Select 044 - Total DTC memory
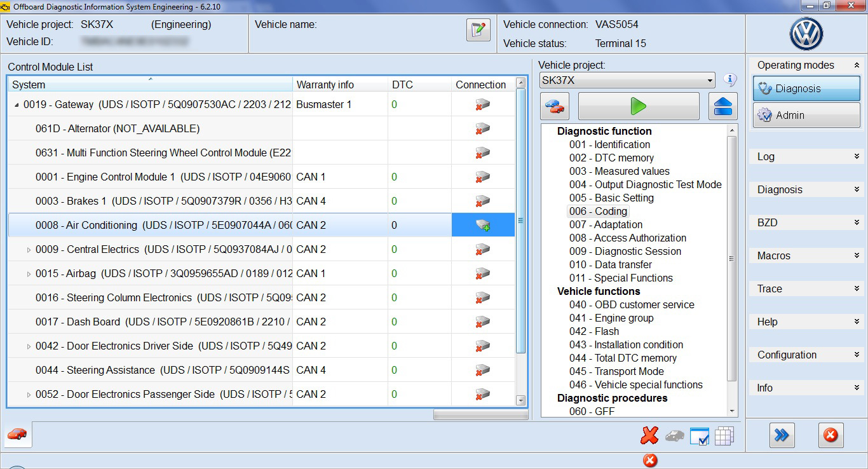The width and height of the screenshot is (868, 469). click(x=623, y=358)
